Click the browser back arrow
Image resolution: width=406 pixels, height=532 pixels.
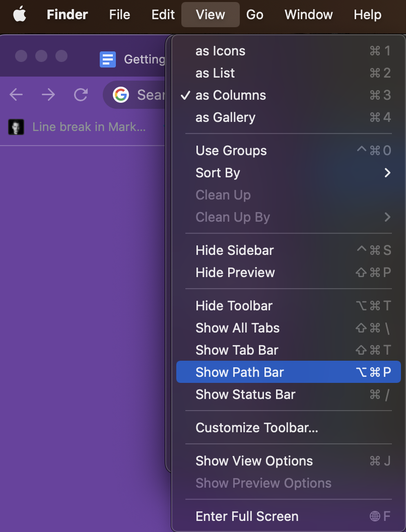coord(16,95)
